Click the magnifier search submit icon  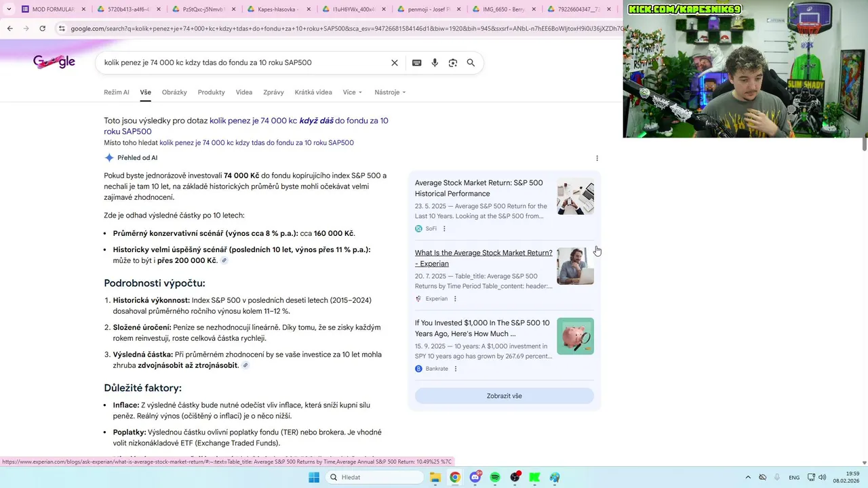[x=471, y=62]
